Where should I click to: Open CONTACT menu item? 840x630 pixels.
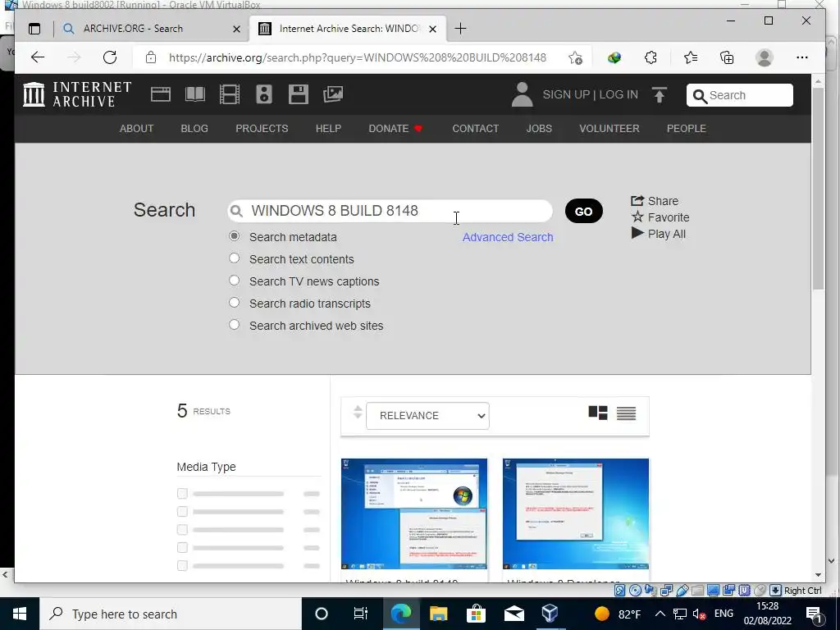pyautogui.click(x=475, y=129)
